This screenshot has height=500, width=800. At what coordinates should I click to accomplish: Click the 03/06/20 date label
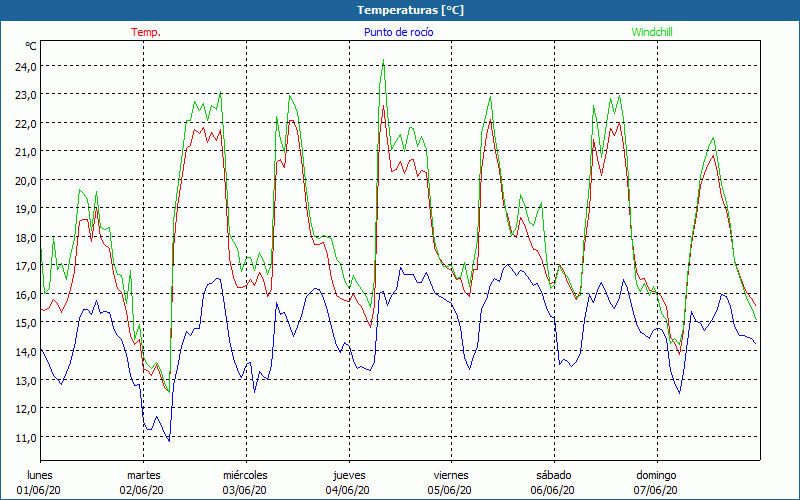coord(244,490)
